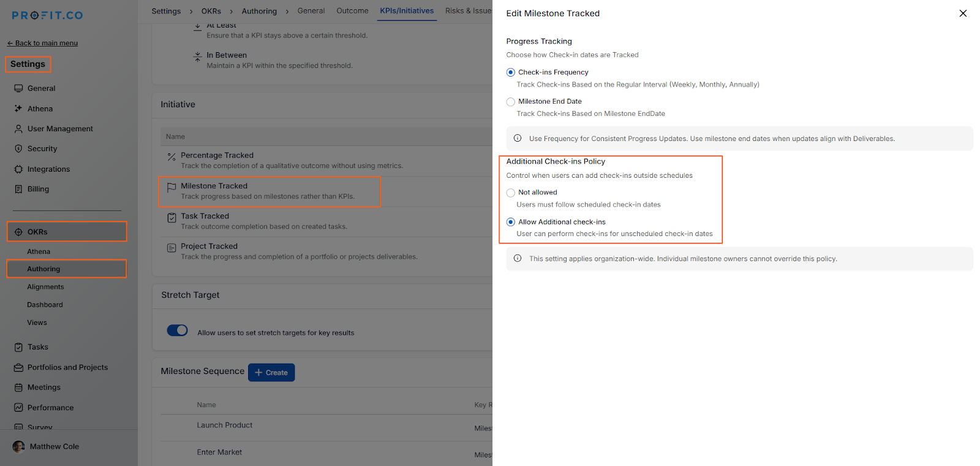The image size is (980, 466).
Task: Toggle the stretch targets switch
Action: coord(178,330)
